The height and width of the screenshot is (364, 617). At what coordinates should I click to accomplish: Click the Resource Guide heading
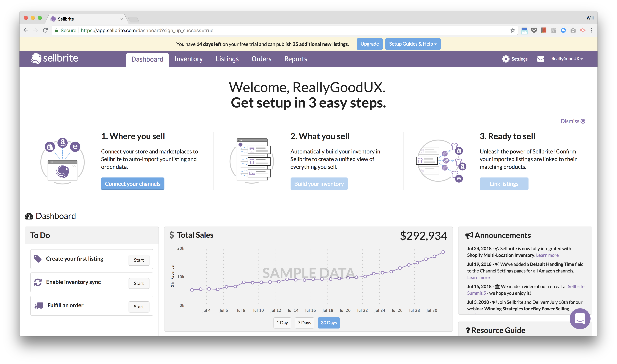[498, 330]
